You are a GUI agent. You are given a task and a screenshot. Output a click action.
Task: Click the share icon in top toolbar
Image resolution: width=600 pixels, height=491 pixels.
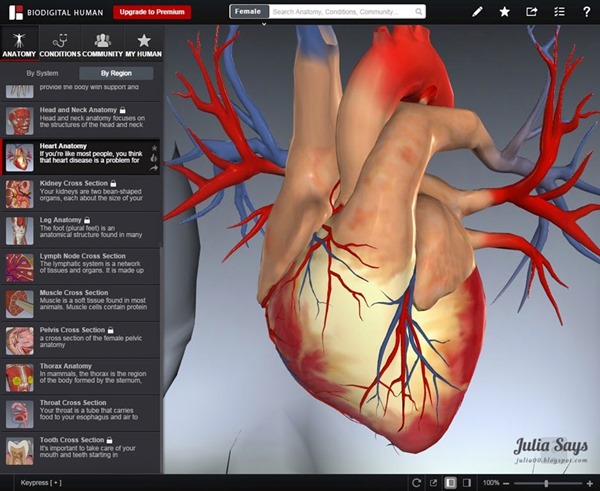click(x=531, y=12)
